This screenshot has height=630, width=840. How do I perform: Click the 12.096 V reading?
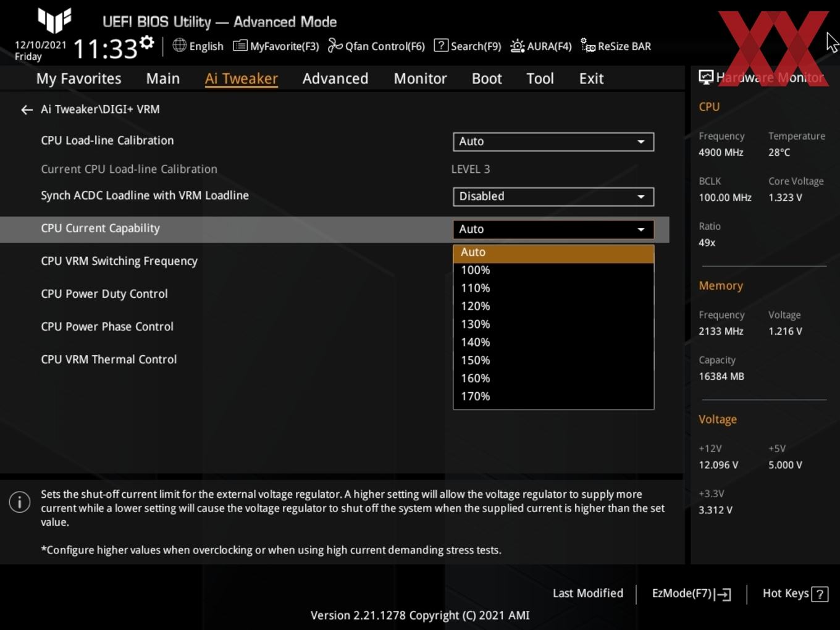tap(718, 464)
